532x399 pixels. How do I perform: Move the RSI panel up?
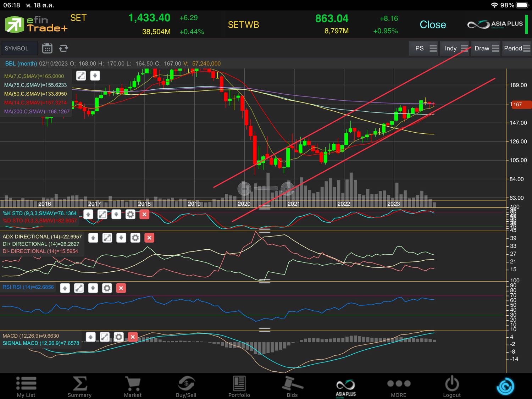[65, 288]
